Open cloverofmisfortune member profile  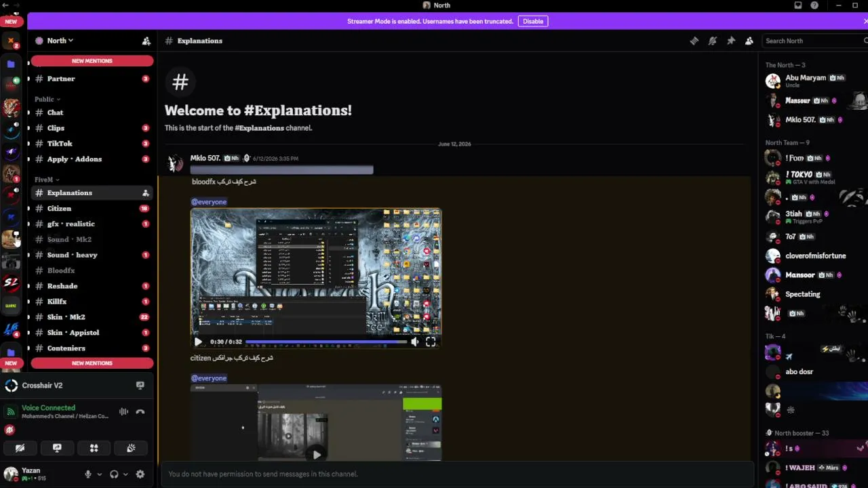pos(814,256)
